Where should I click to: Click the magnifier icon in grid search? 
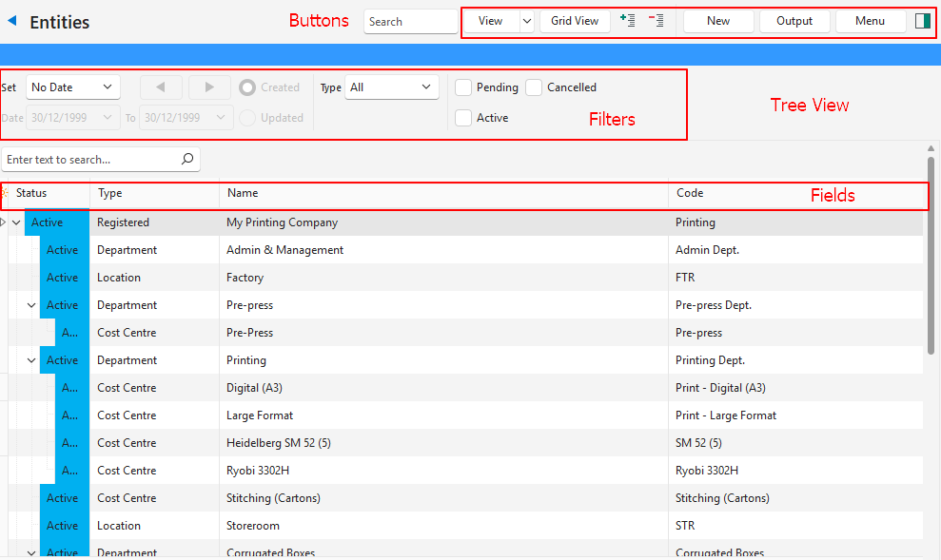click(x=187, y=160)
